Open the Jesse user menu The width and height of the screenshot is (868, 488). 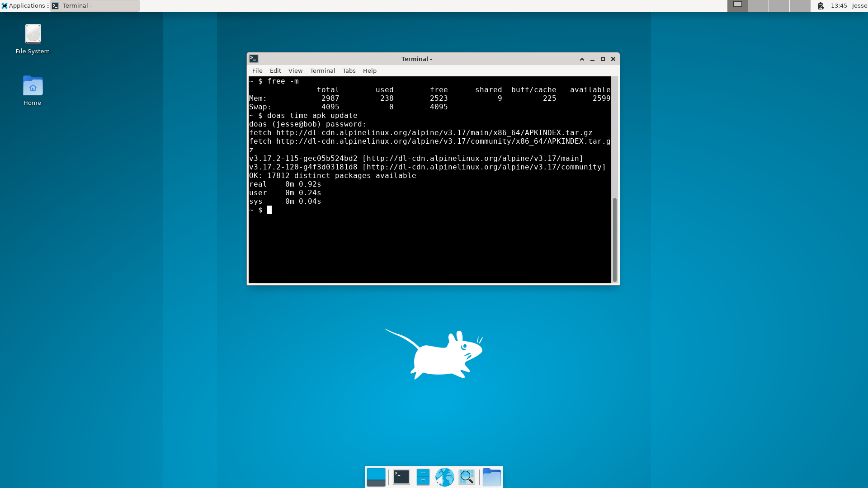coord(859,6)
